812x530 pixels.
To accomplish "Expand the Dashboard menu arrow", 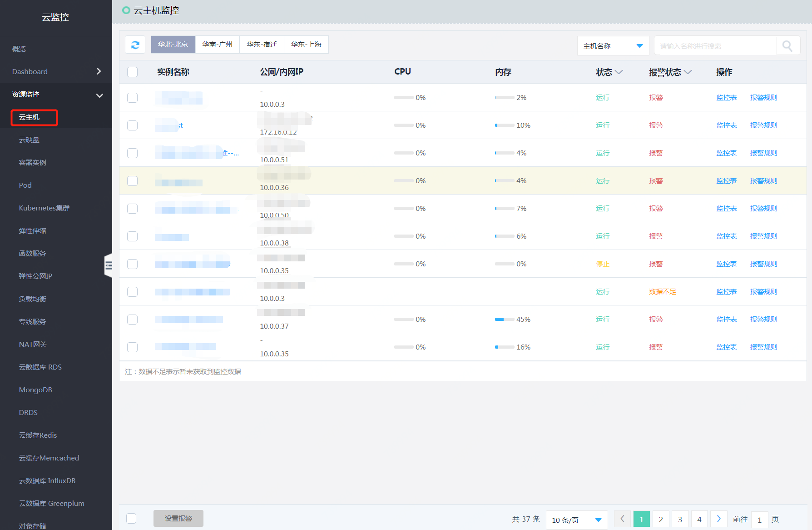I will (x=99, y=71).
